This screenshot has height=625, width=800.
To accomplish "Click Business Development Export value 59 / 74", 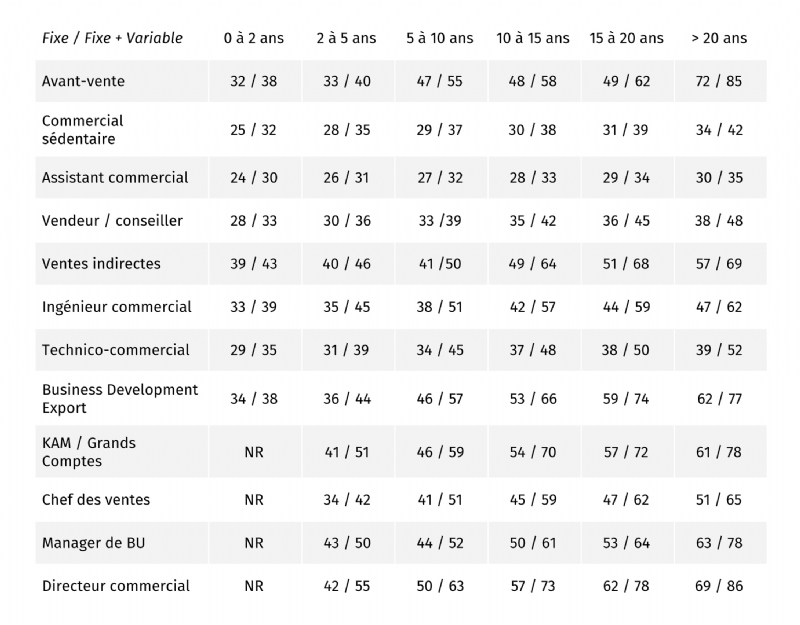I will point(626,398).
